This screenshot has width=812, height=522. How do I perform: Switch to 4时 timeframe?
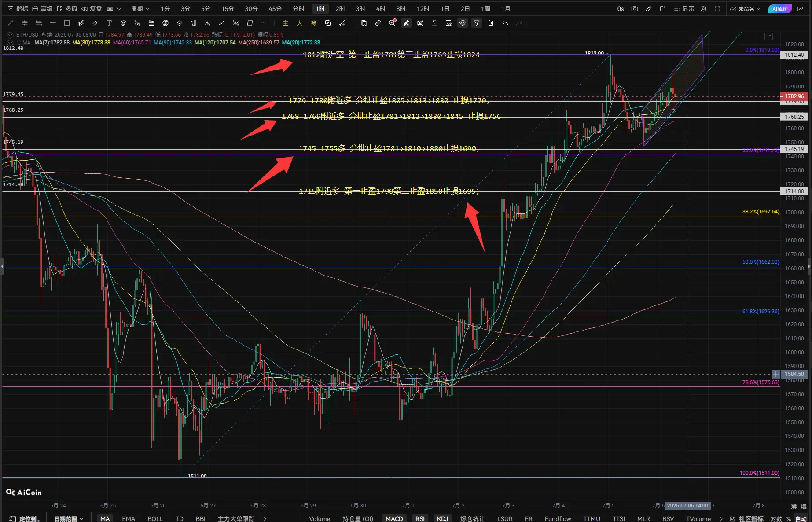tap(381, 9)
